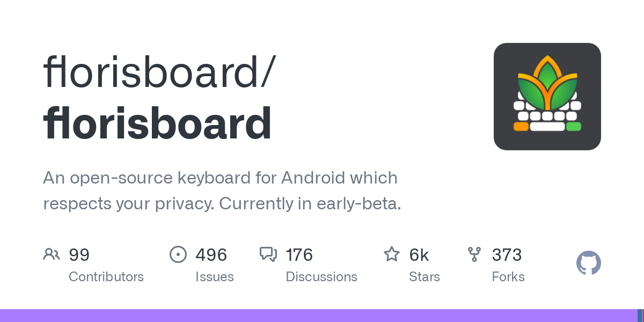The image size is (644, 322).
Task: Click the 176 discussions count
Action: coord(299,254)
